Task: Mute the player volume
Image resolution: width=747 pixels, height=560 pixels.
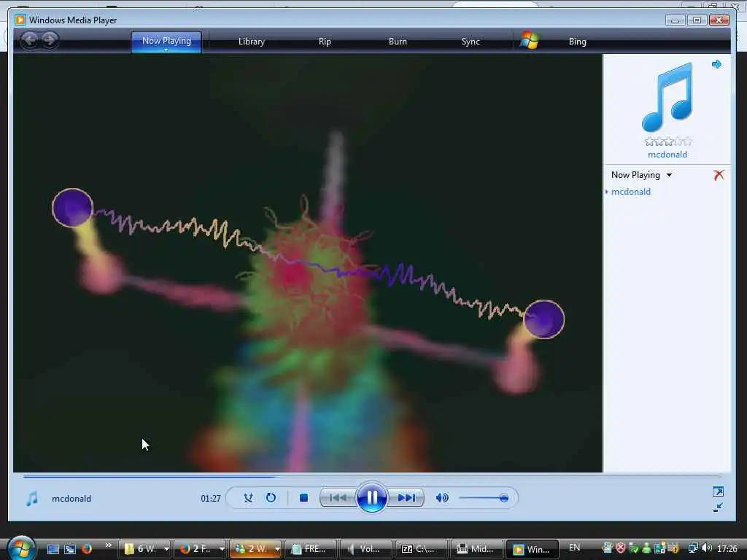Action: (x=442, y=498)
